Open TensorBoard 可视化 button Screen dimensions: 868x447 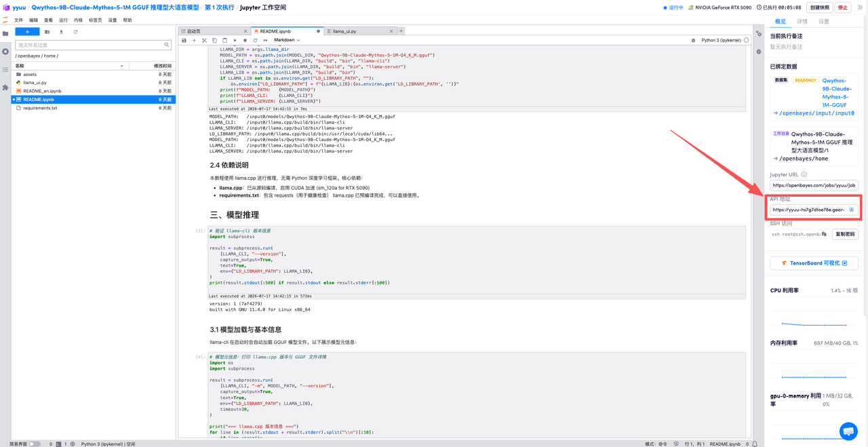click(814, 263)
